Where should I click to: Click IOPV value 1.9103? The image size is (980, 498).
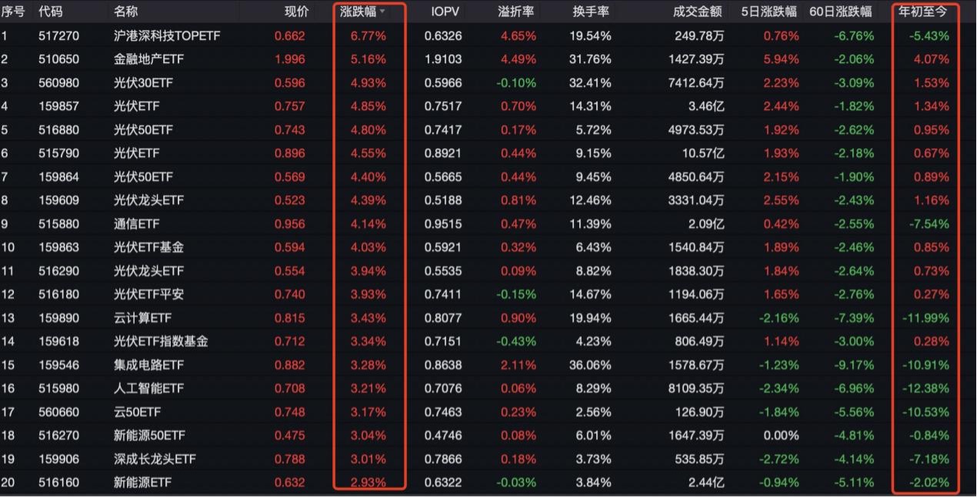(444, 59)
